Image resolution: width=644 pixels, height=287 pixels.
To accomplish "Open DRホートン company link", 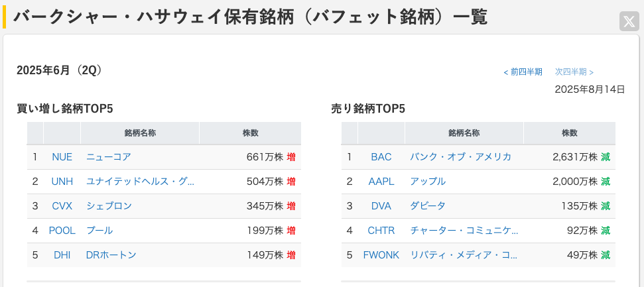I will click(x=111, y=255).
